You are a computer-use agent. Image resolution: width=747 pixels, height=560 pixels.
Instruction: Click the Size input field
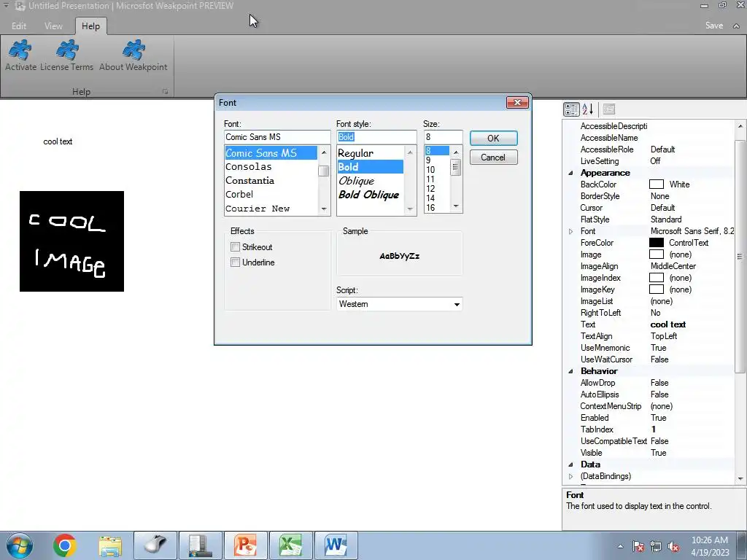tap(443, 137)
